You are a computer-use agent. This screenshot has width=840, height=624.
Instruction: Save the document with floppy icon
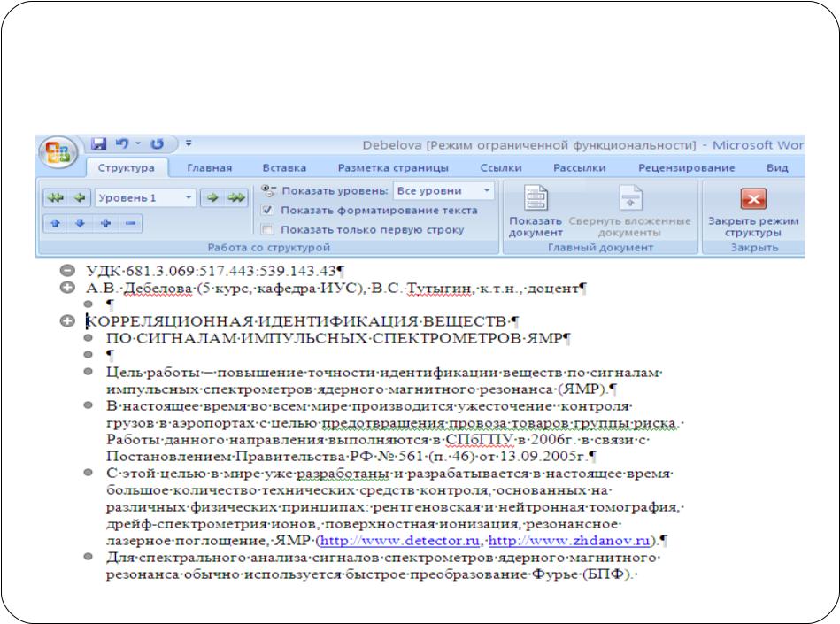(x=98, y=143)
